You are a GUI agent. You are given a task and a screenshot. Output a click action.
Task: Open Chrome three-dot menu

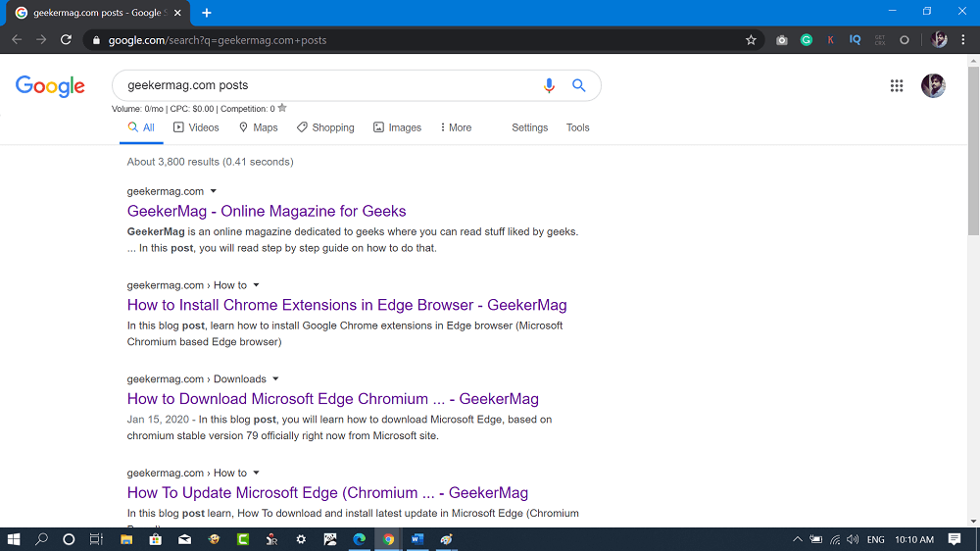pyautogui.click(x=963, y=40)
